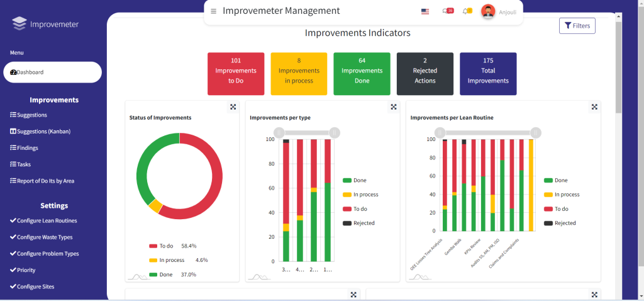Screen dimensions: 644x301
Task: Click the Total Improvements card
Action: click(488, 74)
